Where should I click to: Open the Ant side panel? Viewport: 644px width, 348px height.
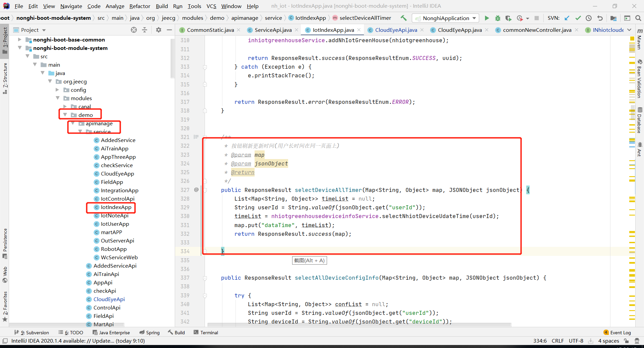click(x=640, y=149)
